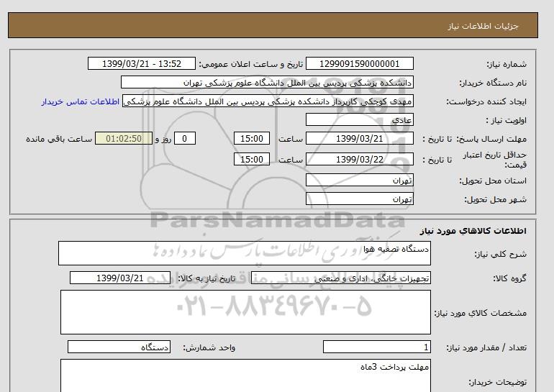Click the تعداد / مقدار مورد نیاز label

pyautogui.click(x=486, y=348)
